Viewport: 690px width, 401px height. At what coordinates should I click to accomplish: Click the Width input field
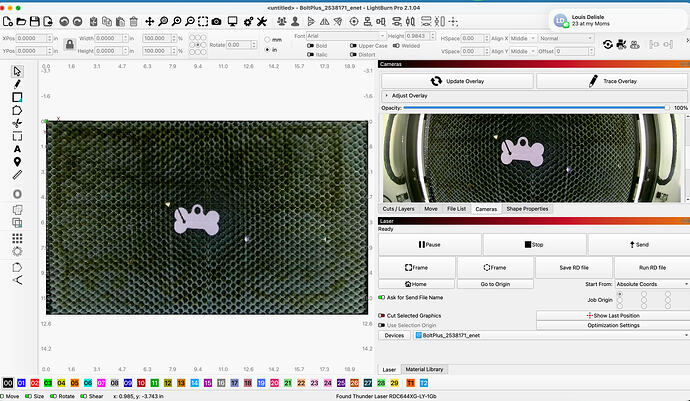click(x=109, y=38)
